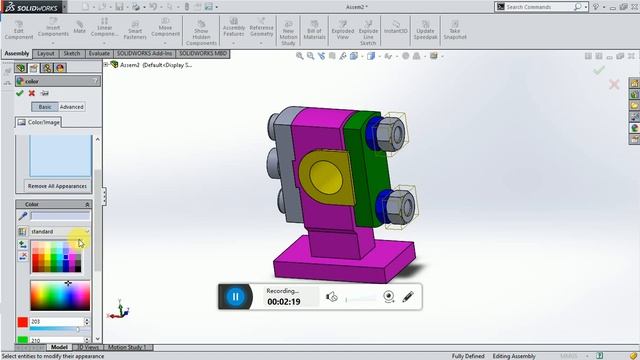Click the red value stepper arrows
Screen dimensions: 640x360
point(87,322)
